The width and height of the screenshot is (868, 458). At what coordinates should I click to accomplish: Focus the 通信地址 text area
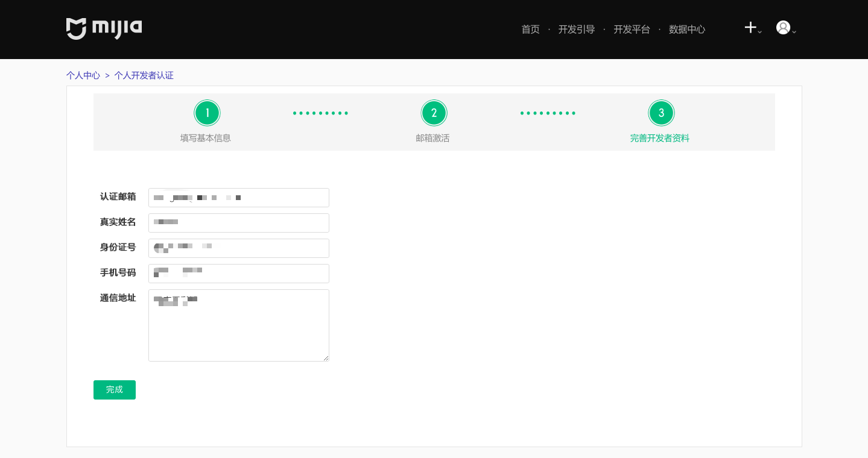tap(239, 325)
